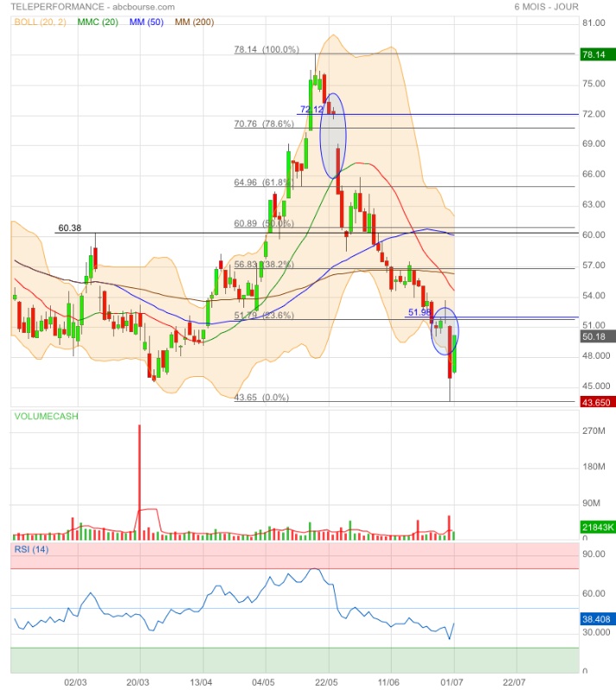Viewport: 616px width, 690px height.
Task: Click the 22/05 date axis label
Action: [x=326, y=682]
